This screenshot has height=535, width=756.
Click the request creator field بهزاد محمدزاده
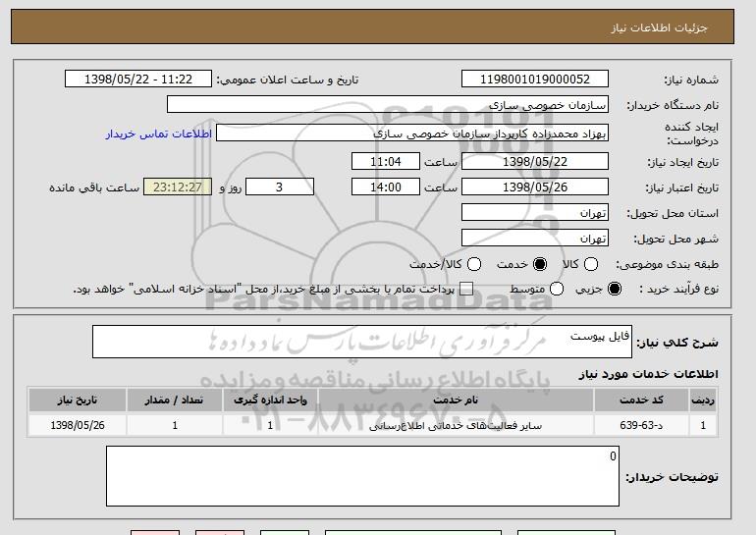pyautogui.click(x=412, y=134)
